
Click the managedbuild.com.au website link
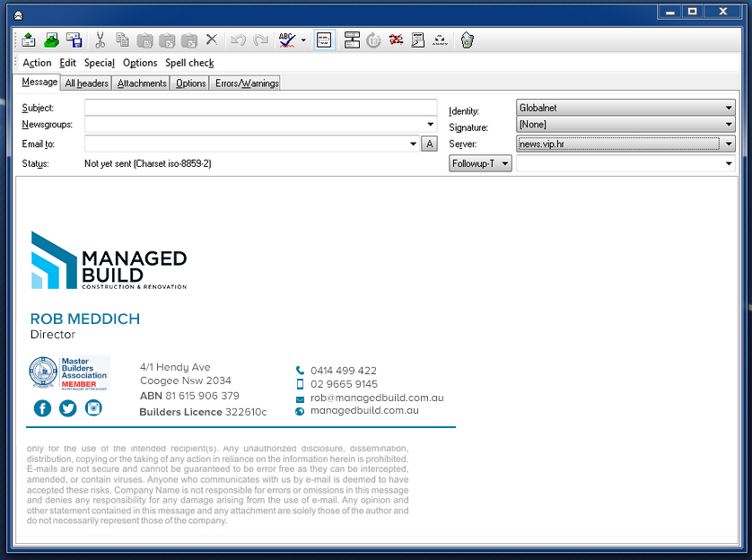coord(364,410)
